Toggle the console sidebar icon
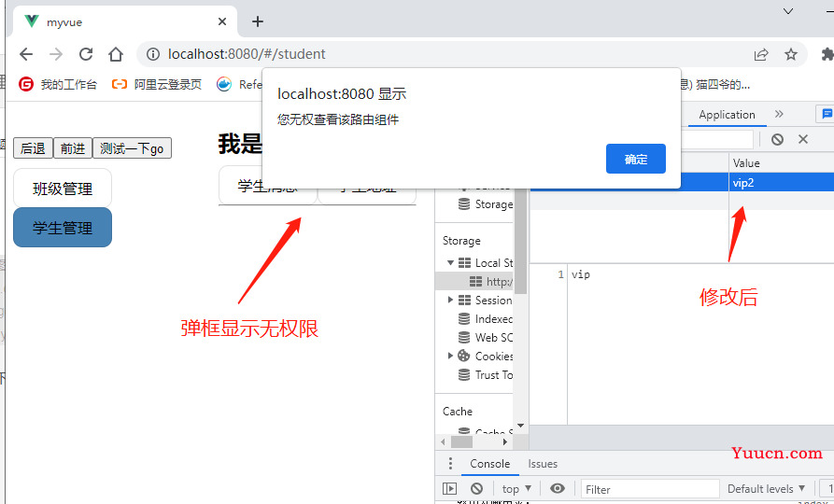Screen dimensions: 834x504 point(449,488)
